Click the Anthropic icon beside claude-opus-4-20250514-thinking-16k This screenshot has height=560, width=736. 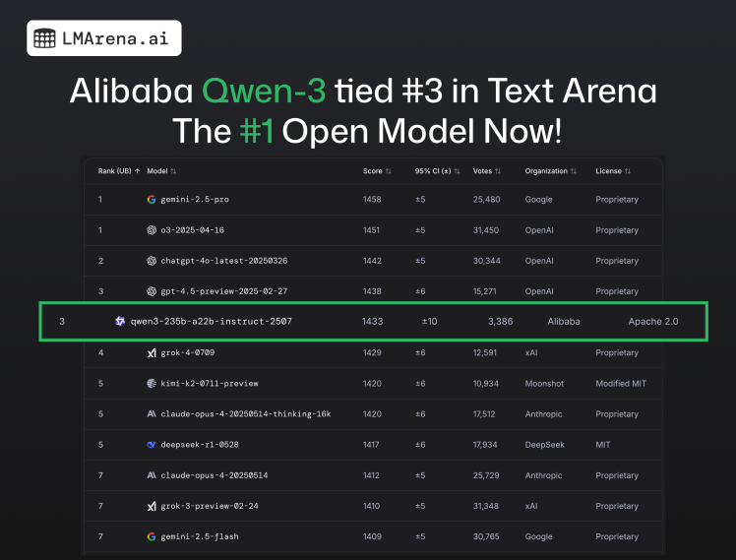tap(152, 414)
